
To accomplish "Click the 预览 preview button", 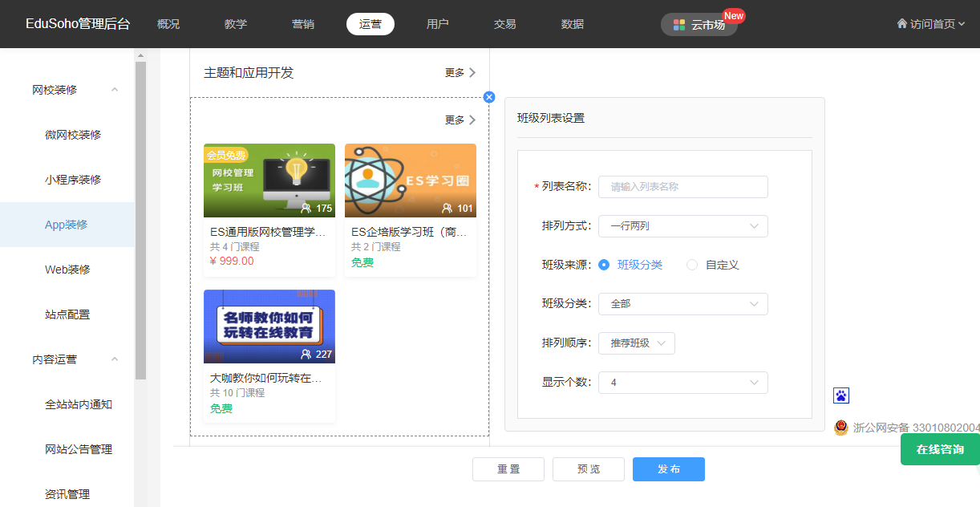I will pos(589,469).
